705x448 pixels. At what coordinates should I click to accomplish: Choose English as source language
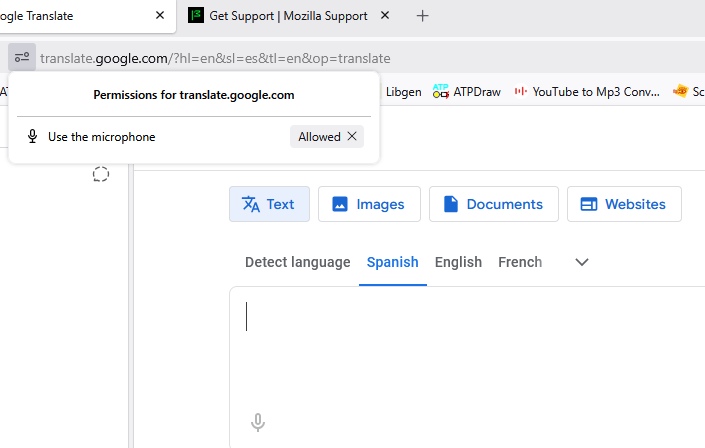[458, 262]
